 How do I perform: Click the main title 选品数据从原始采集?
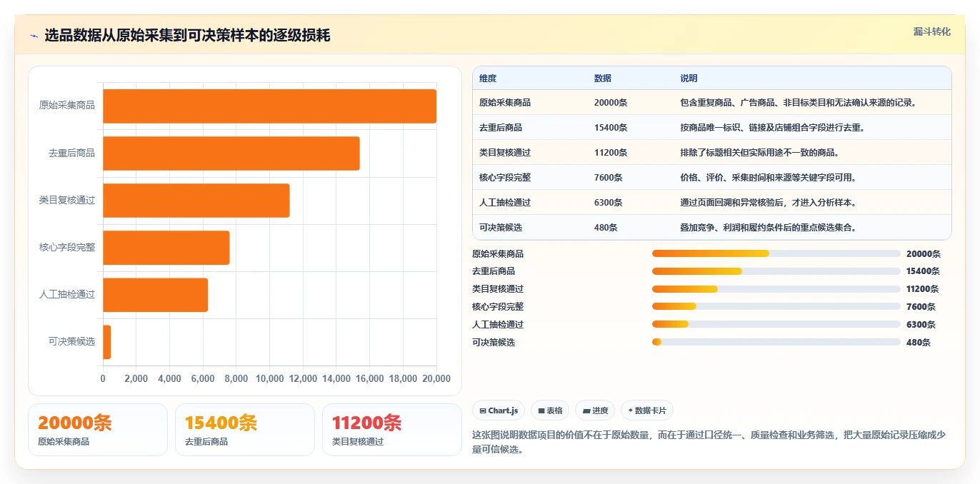[x=187, y=36]
